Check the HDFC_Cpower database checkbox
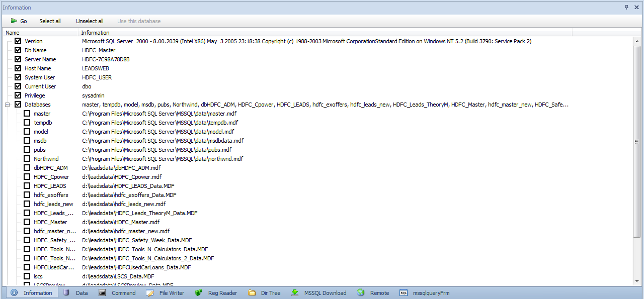The image size is (644, 299). pos(27,177)
